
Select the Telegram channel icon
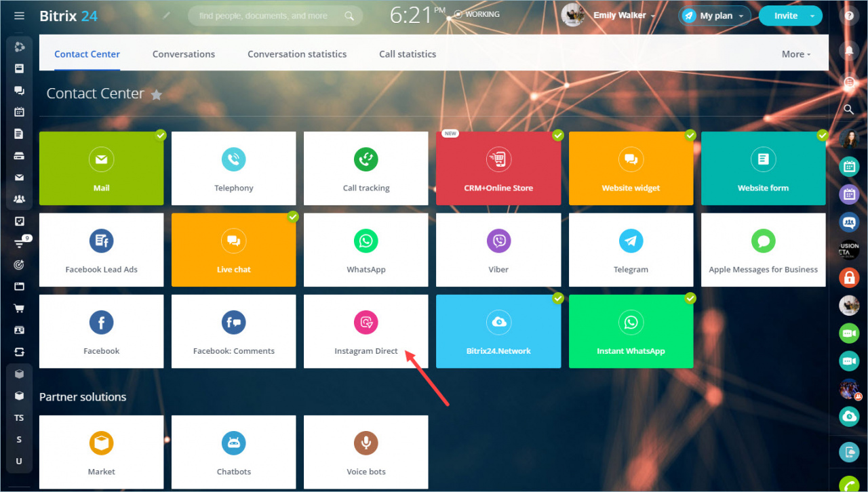(631, 241)
